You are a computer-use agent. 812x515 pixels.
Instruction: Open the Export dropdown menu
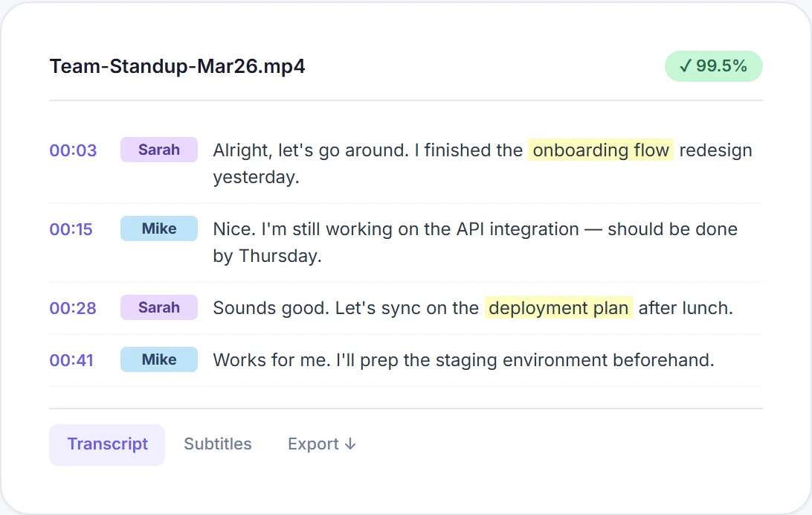tap(322, 444)
